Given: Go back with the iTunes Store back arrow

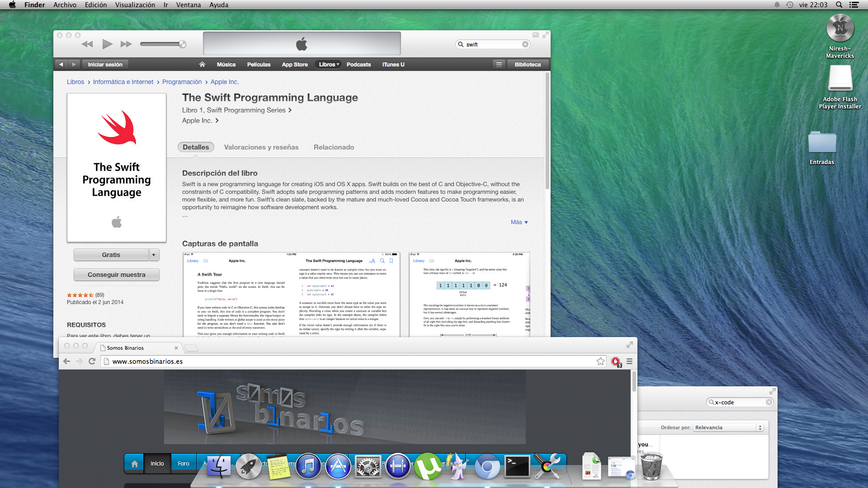Looking at the screenshot, I should tap(61, 65).
